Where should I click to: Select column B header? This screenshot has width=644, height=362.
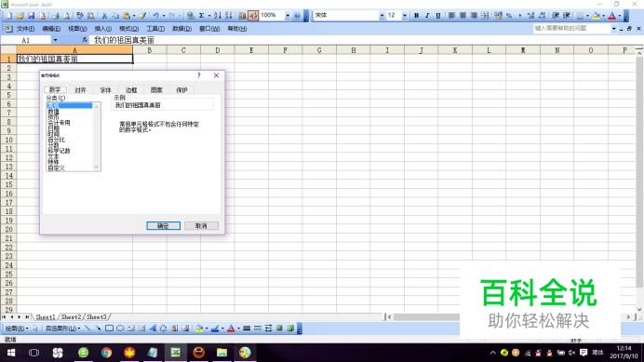pyautogui.click(x=150, y=50)
